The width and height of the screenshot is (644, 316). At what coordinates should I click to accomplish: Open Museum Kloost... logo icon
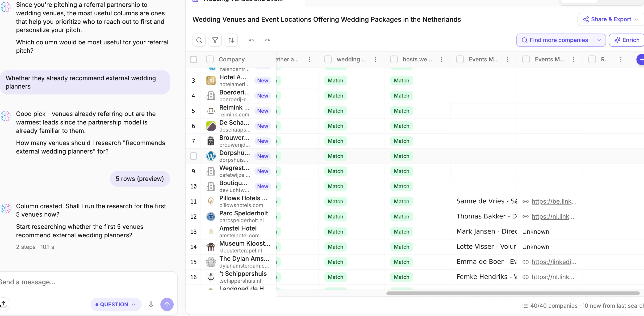pyautogui.click(x=211, y=247)
